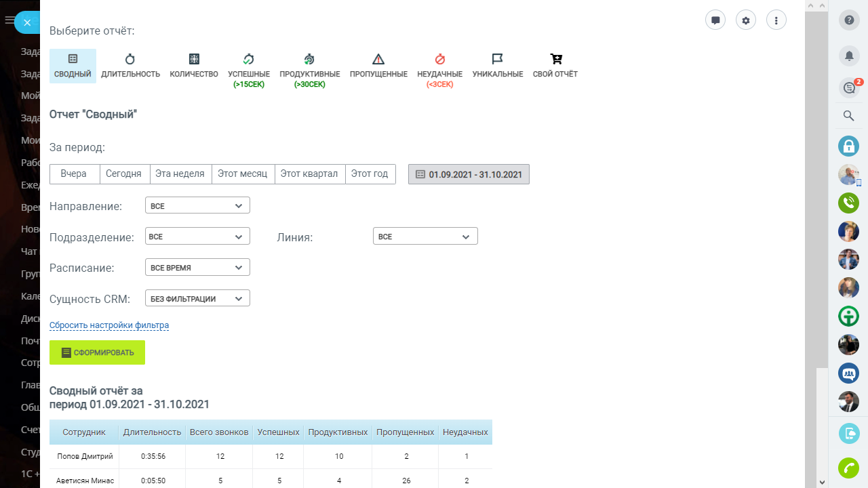Click the search magnifier in the right sidebar
The height and width of the screenshot is (488, 868).
(849, 116)
